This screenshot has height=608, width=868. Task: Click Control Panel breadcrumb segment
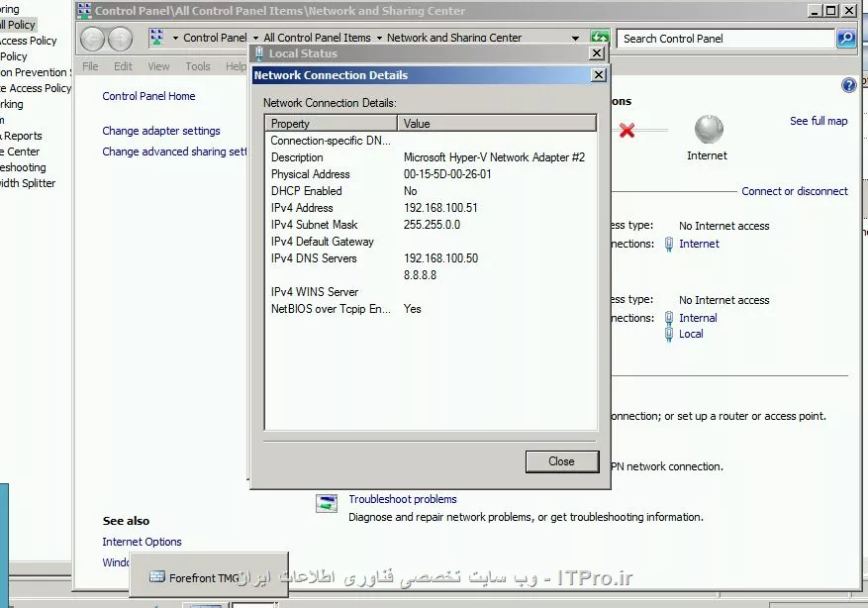click(215, 38)
